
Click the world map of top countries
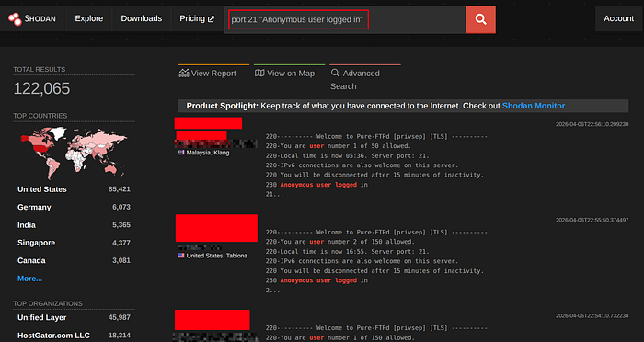tap(74, 153)
